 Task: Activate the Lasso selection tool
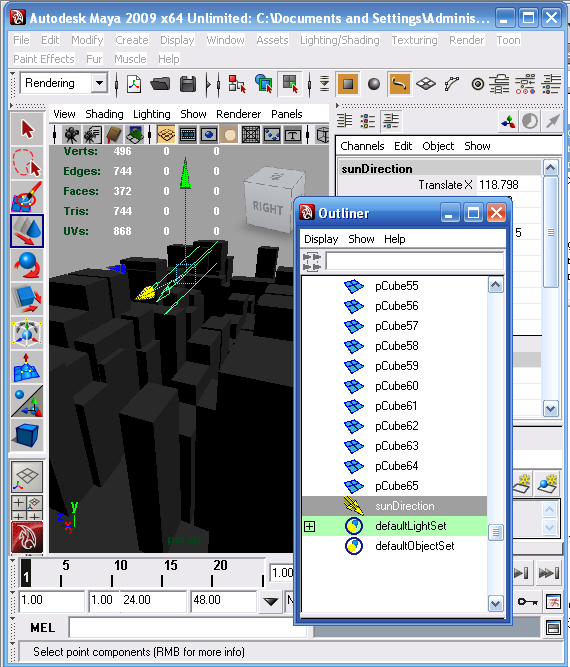[x=27, y=162]
